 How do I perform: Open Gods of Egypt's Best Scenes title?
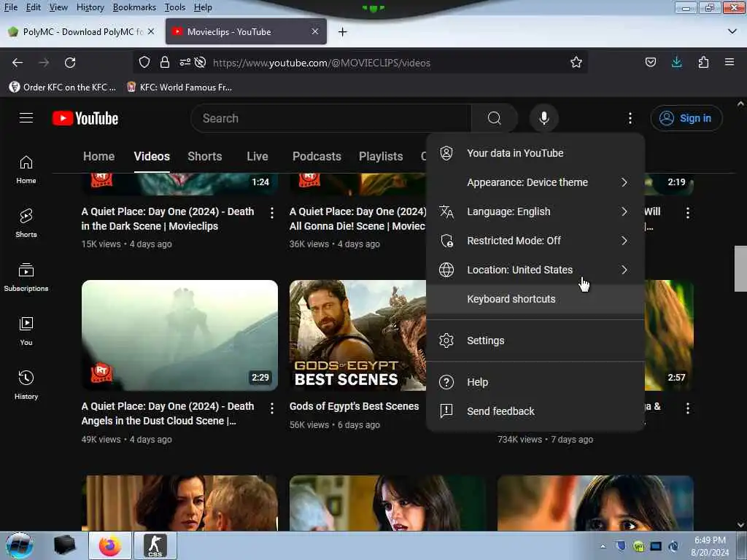[x=354, y=406]
